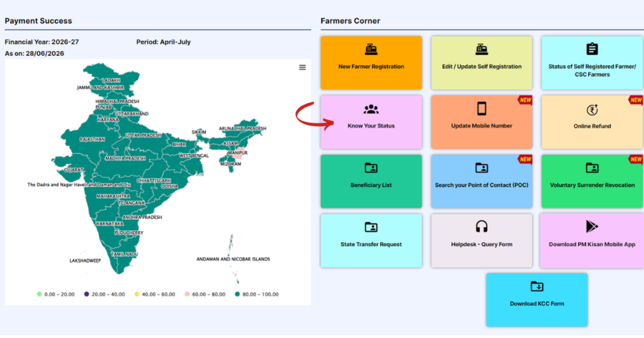Select the State Transfer Request tile
Screen dimensions: 644x338
pyautogui.click(x=371, y=241)
